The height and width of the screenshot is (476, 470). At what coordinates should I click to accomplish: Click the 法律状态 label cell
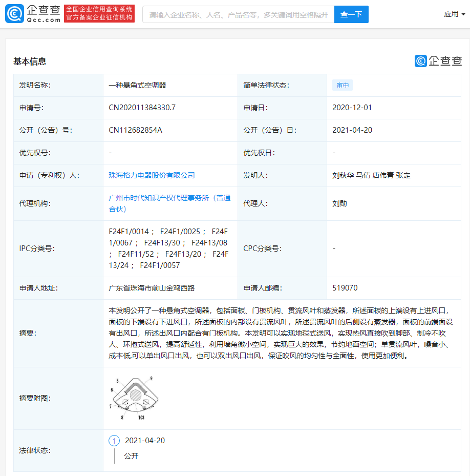[58, 450]
